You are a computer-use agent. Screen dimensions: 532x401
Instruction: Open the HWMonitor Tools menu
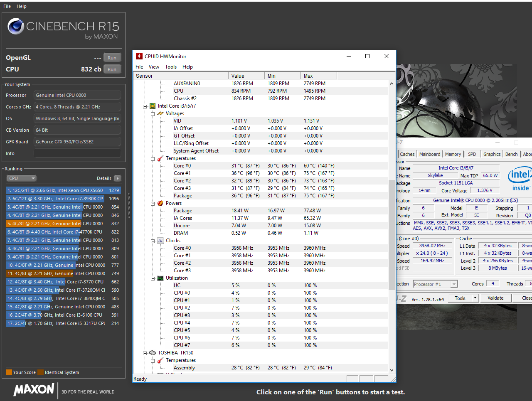coord(171,67)
